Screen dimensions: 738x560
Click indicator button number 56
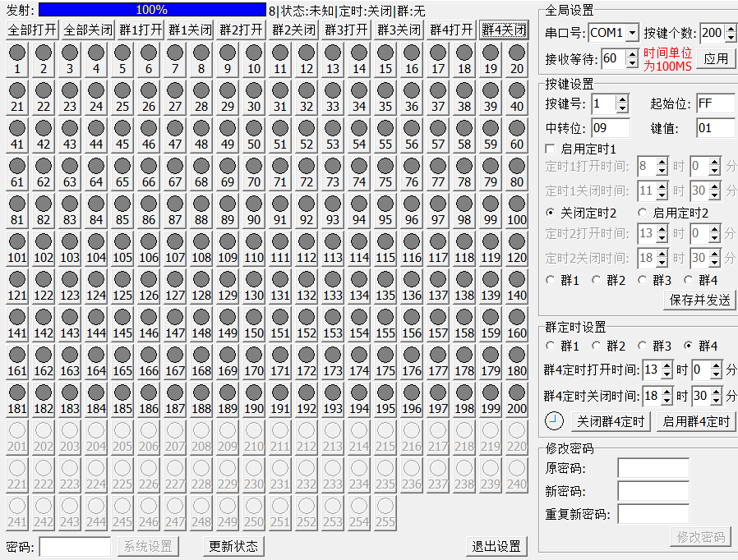412,135
